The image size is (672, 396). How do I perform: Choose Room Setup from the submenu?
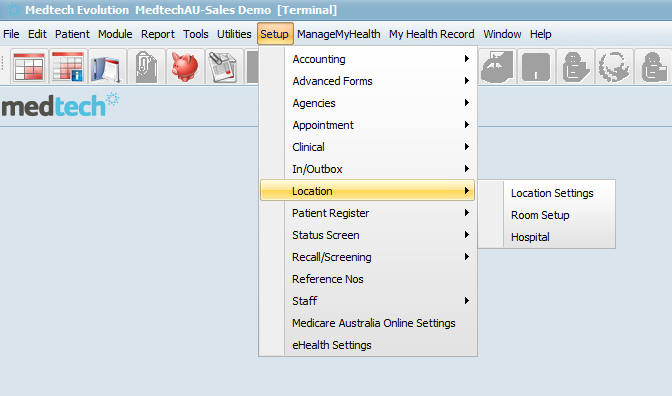(540, 215)
